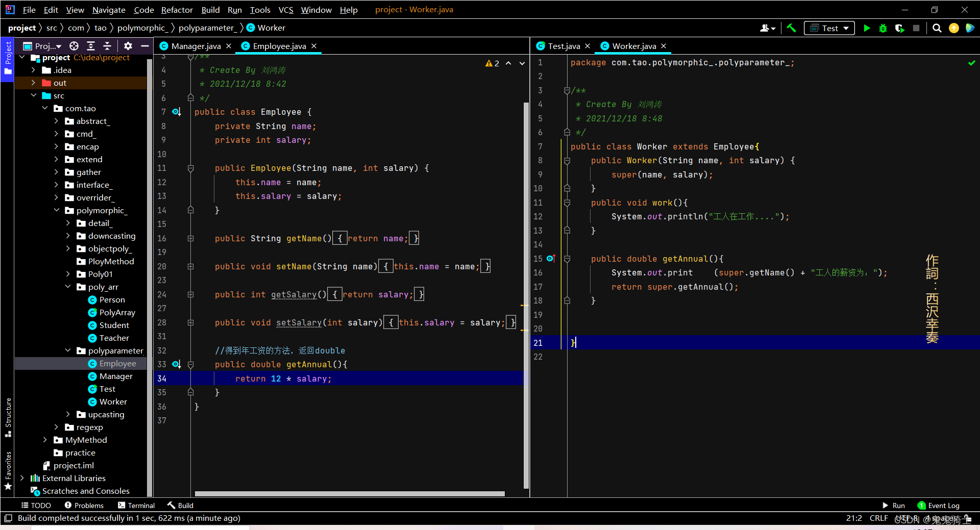
Task: Click the CRLF line separator indicator
Action: click(878, 518)
